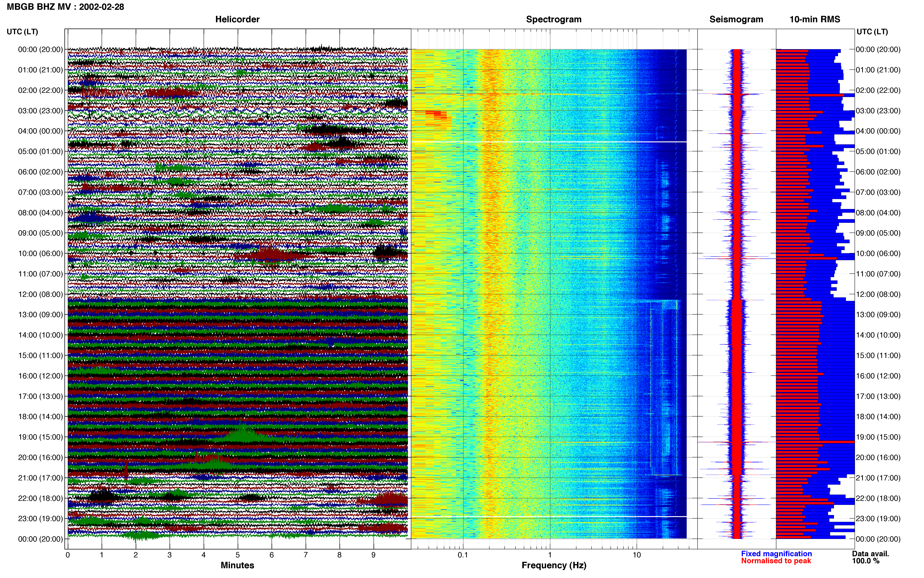
Task: Click the 5 tick label on the Minutes axis
Action: tap(238, 555)
